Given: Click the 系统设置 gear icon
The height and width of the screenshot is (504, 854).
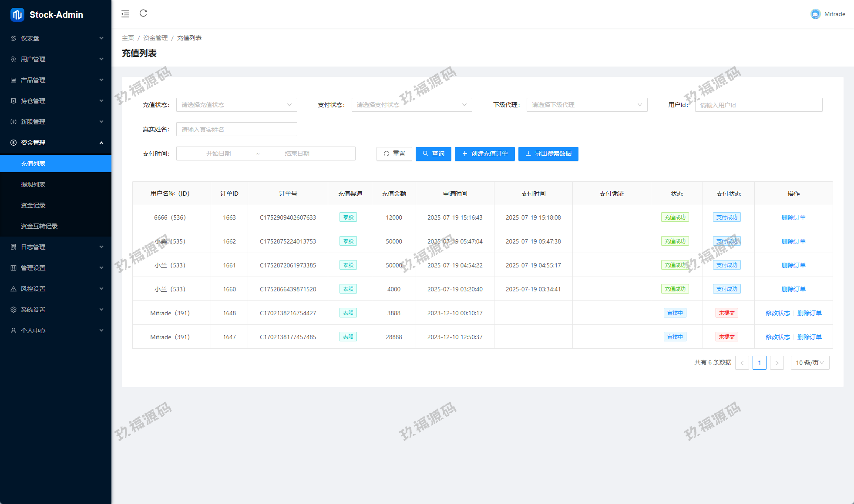Looking at the screenshot, I should click(13, 310).
